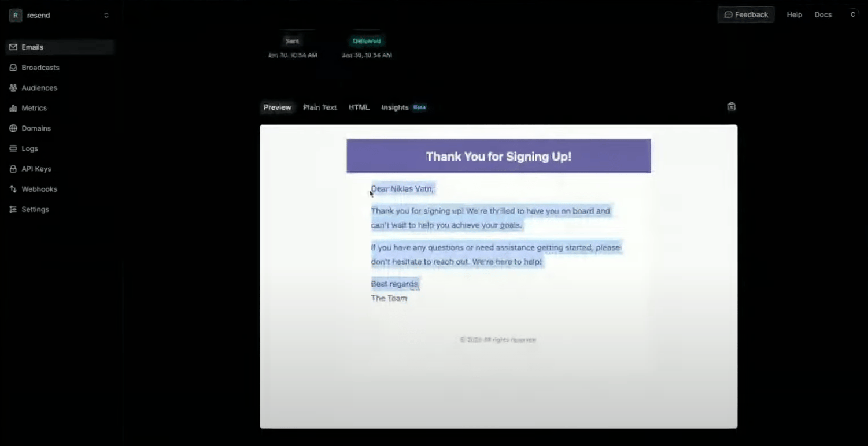
Task: Navigate to Audiences
Action: point(60,88)
